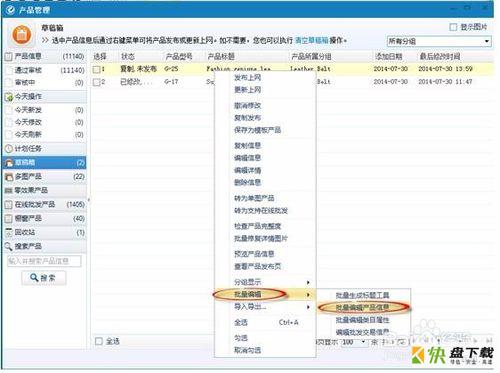500x373 pixels.
Task: Click the 回收站 recycle bin icon
Action: 9,233
